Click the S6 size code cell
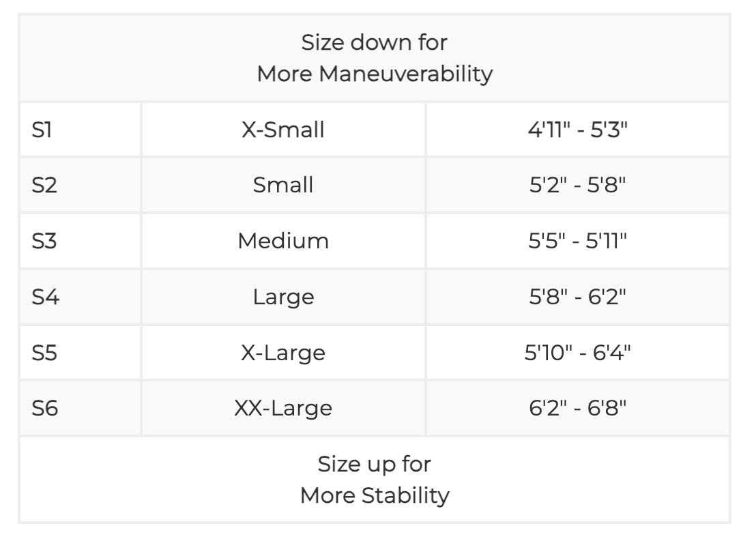Image resolution: width=756 pixels, height=554 pixels. tap(45, 408)
